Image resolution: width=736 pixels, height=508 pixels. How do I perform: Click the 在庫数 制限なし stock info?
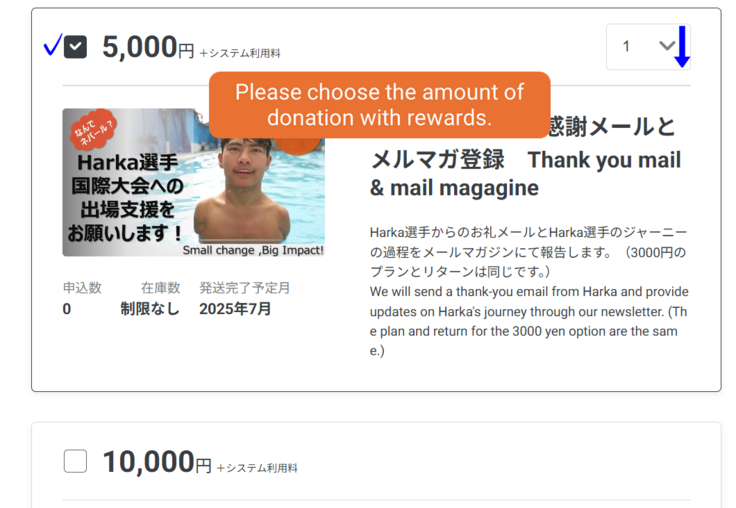[150, 298]
